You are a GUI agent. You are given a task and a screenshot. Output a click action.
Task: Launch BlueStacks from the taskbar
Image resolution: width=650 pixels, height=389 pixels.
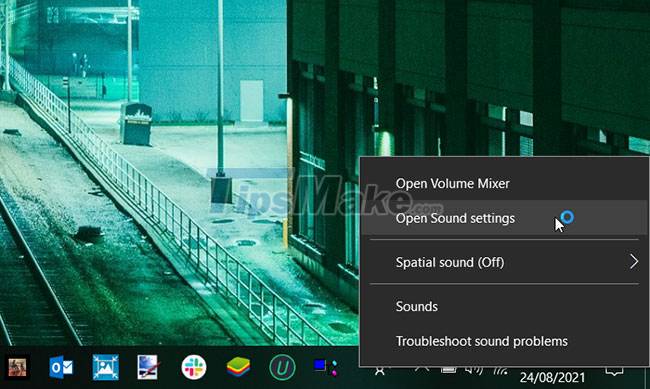click(238, 367)
